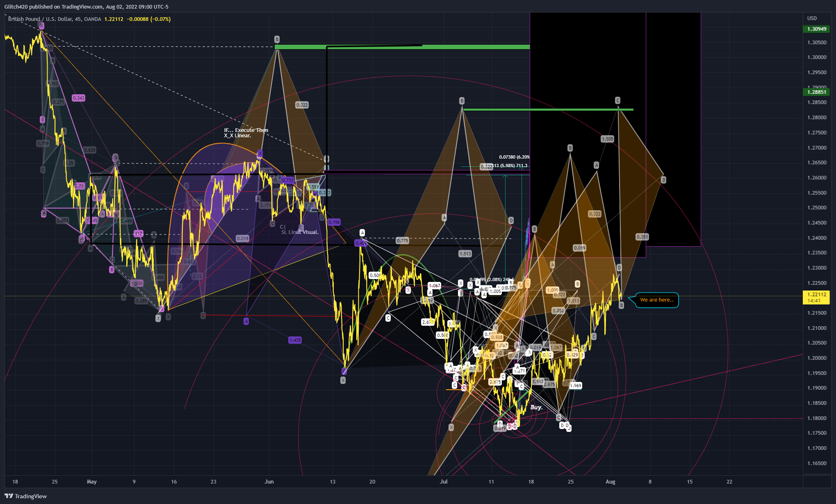Click the '15' date label on time axis
This screenshot has height=504, width=836.
click(690, 481)
